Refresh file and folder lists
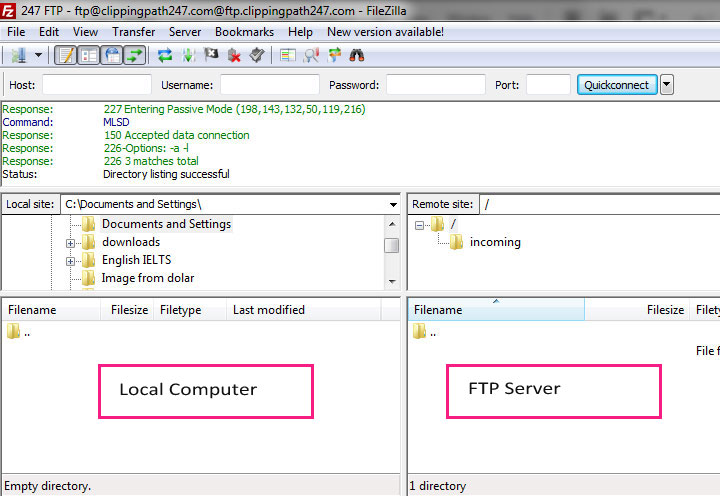This screenshot has height=496, width=720. point(165,56)
